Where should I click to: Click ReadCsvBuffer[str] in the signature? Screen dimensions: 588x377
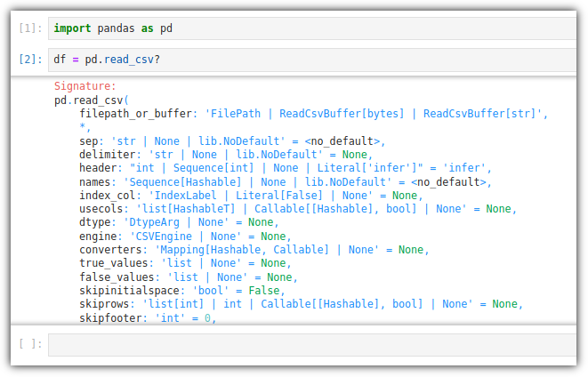[479, 114]
